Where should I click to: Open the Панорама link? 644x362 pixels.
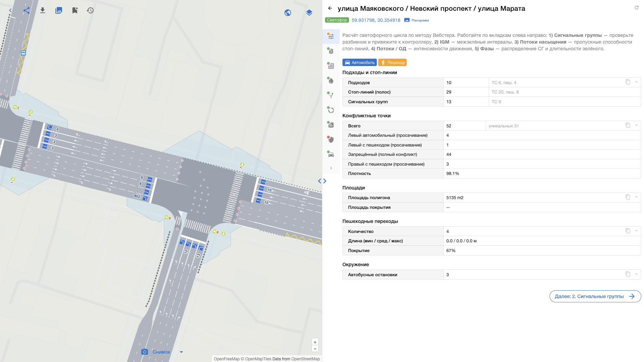(x=417, y=20)
